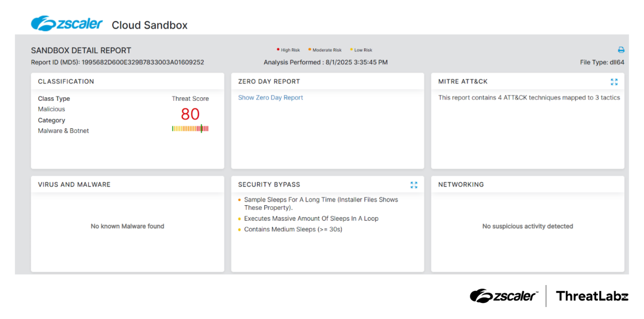Click the print report icon

coord(621,50)
